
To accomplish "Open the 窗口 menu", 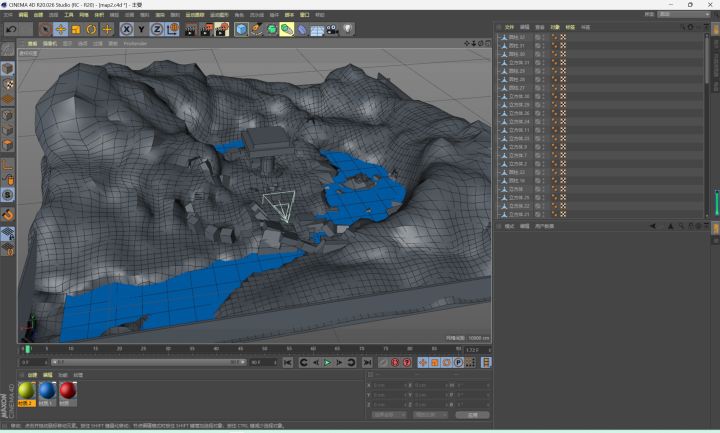I will click(304, 15).
